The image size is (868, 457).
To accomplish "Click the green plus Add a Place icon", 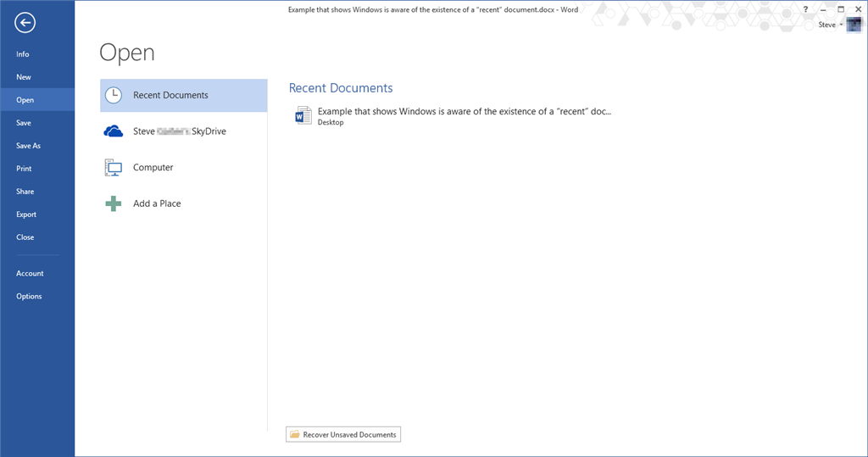I will 114,203.
